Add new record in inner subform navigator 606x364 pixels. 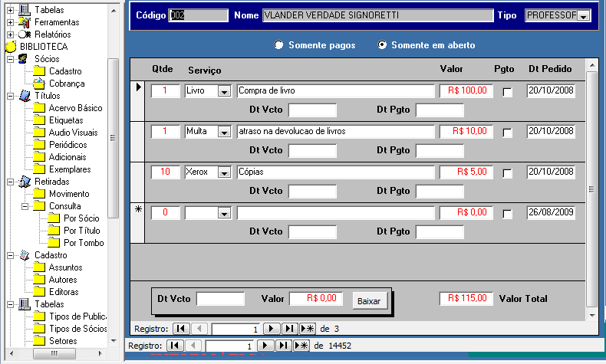308,329
